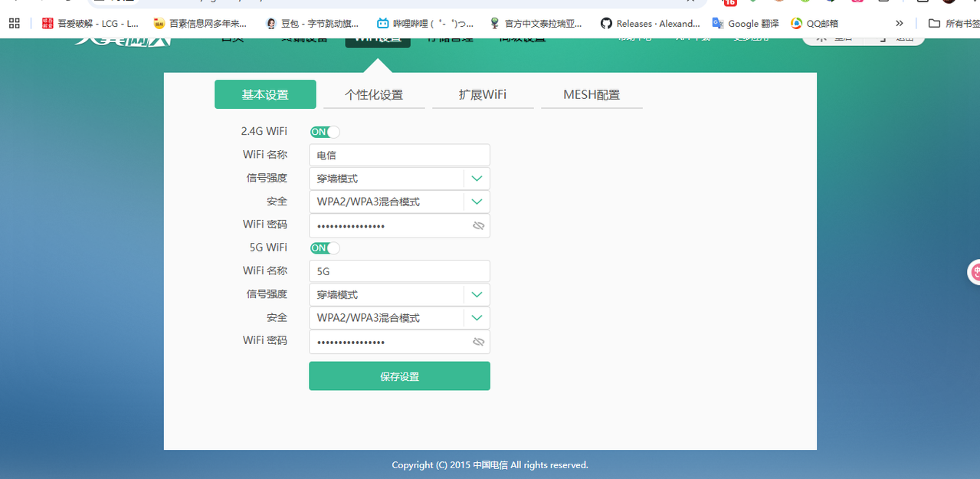The height and width of the screenshot is (479, 980).
Task: Switch to the 扩展WiFi tab
Action: point(483,94)
